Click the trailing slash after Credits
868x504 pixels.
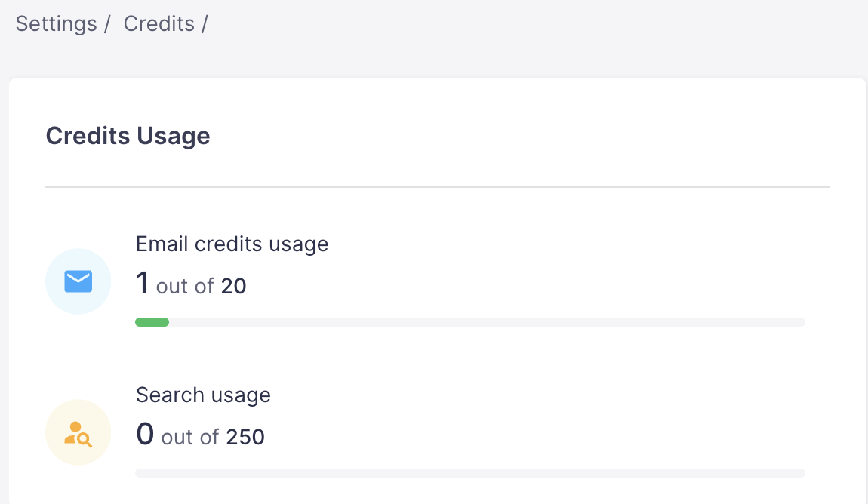204,24
